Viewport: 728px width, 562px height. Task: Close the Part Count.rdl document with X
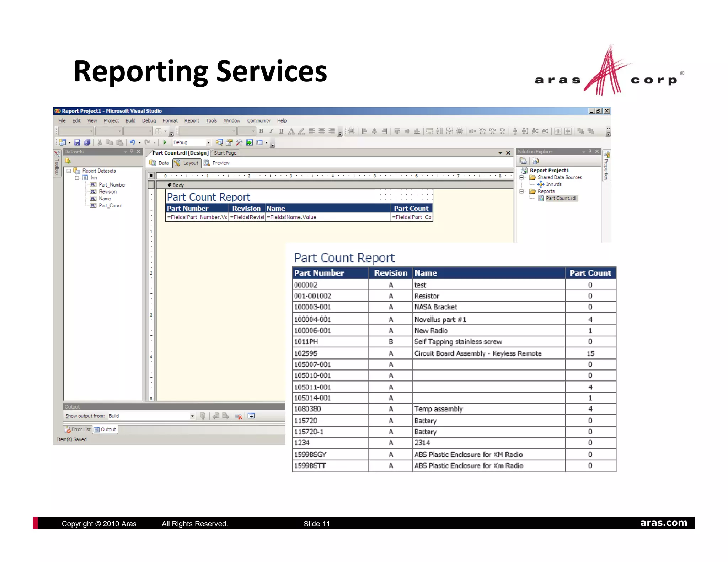point(508,153)
